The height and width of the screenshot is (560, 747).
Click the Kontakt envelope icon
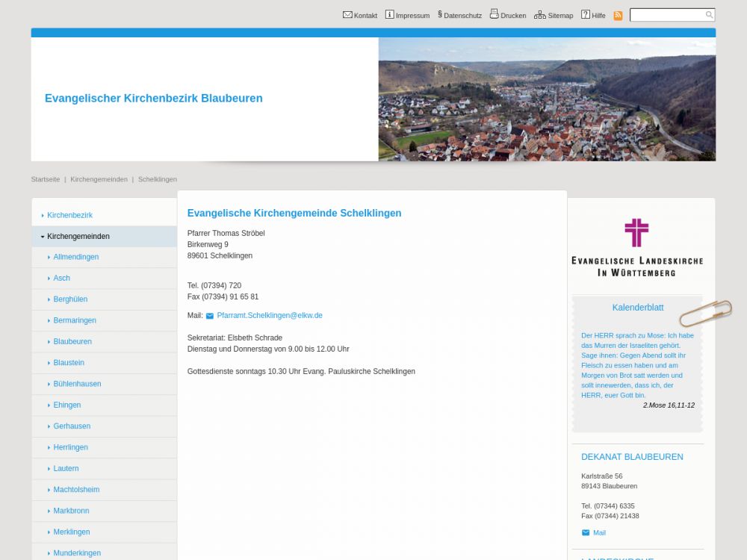click(347, 14)
